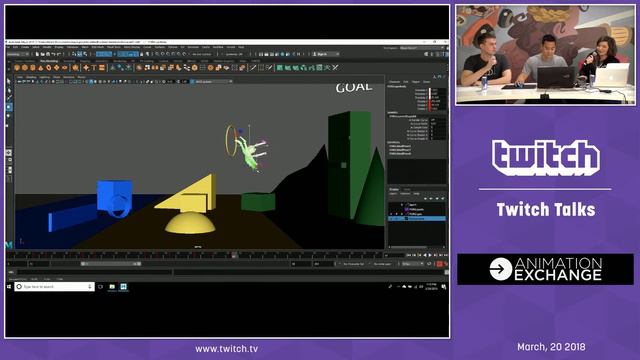Select the Poly Modeling shelf tab
640x360 pixels.
pyautogui.click(x=49, y=61)
